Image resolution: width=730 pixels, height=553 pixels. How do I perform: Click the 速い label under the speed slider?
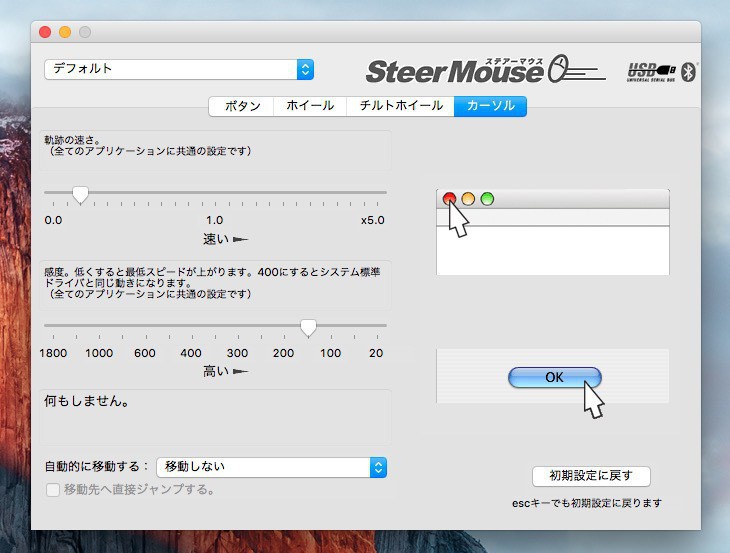[x=216, y=239]
